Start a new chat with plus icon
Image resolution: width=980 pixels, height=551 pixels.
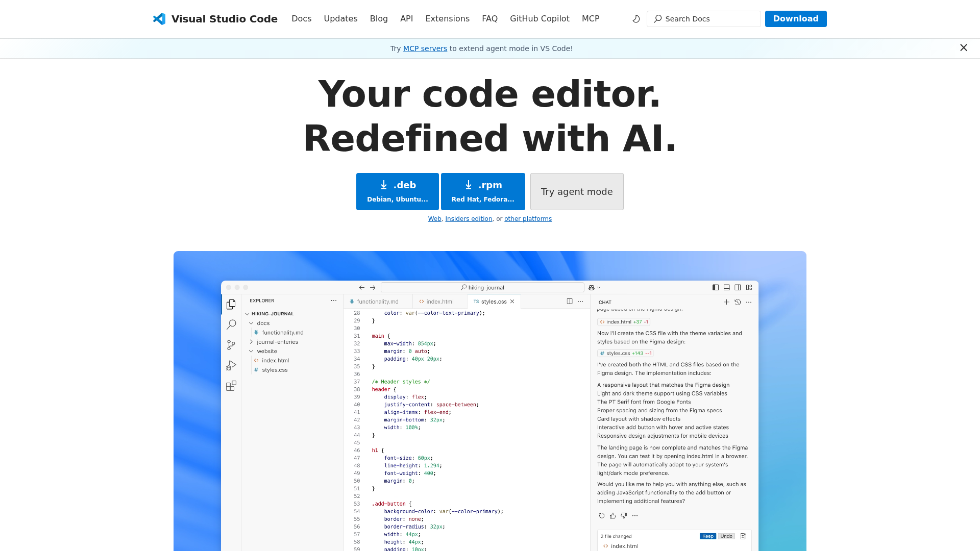726,302
